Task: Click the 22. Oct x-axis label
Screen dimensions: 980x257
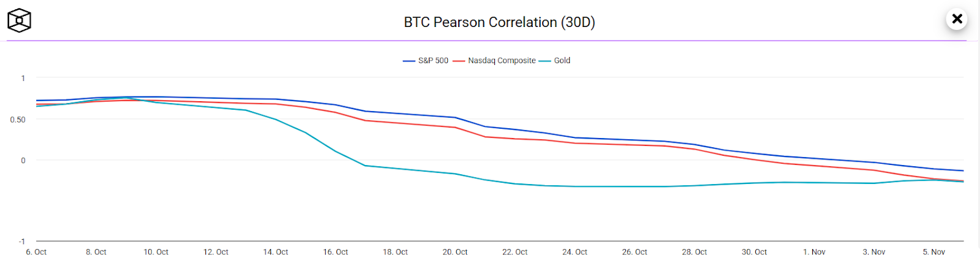Action: point(514,252)
